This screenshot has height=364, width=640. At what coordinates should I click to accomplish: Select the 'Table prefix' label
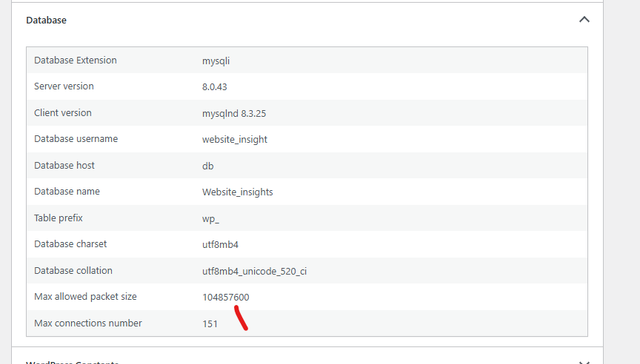[58, 218]
